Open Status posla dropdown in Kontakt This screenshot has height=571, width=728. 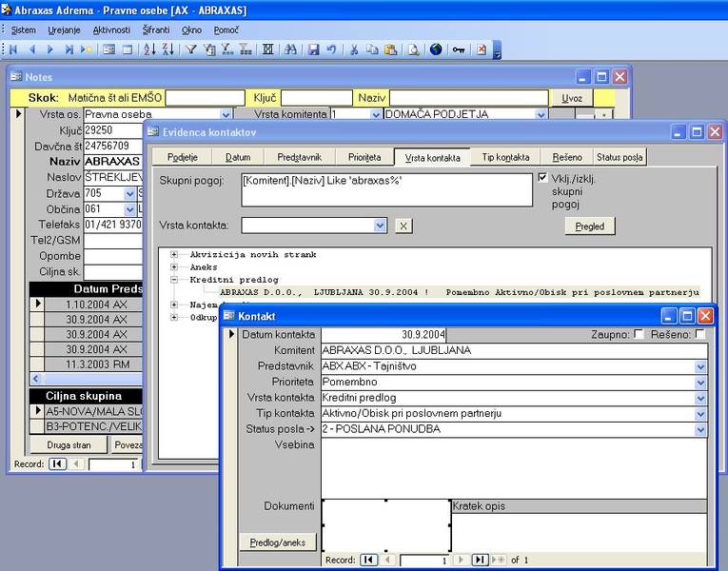click(700, 430)
